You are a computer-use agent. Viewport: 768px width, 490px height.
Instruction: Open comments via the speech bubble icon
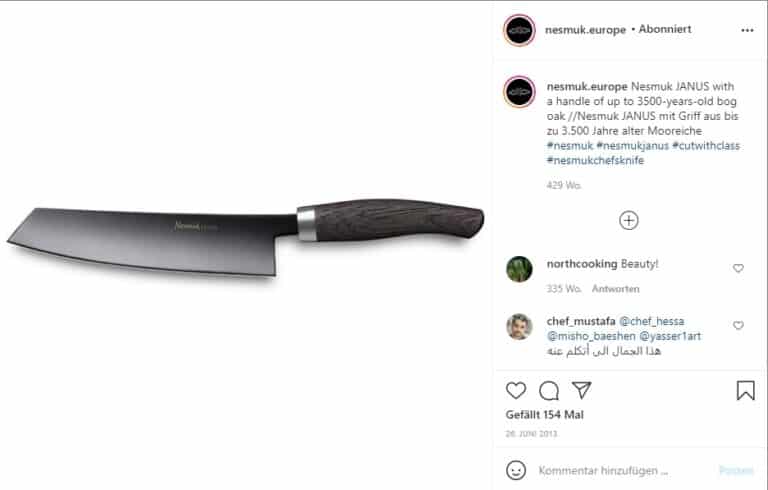[549, 391]
